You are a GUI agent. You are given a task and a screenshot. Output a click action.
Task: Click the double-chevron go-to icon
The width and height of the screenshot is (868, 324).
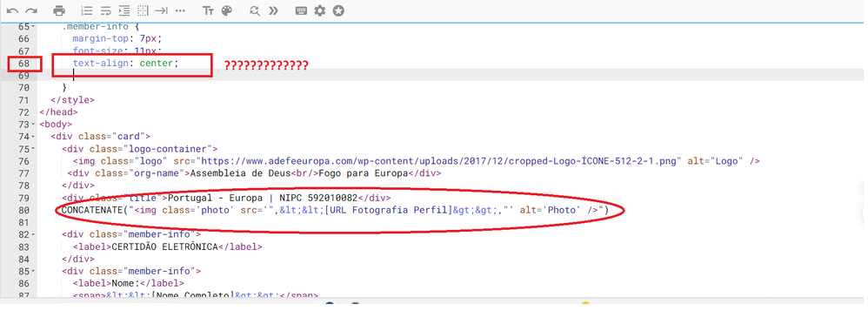(x=273, y=10)
